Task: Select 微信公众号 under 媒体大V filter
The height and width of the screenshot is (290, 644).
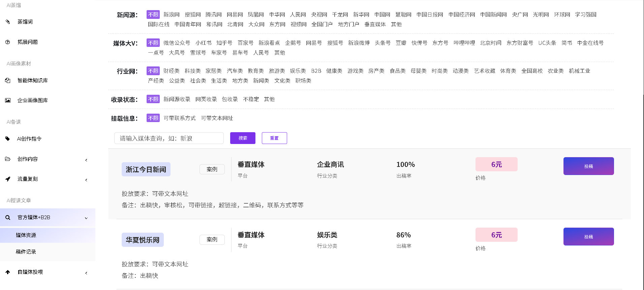Action: (177, 43)
